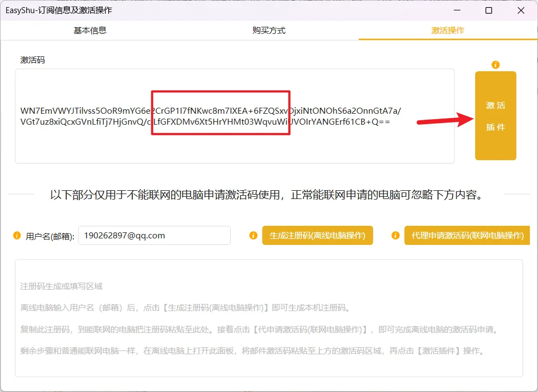Click 生成注册码(离线电脑操作) button
The image size is (538, 392).
coord(317,235)
